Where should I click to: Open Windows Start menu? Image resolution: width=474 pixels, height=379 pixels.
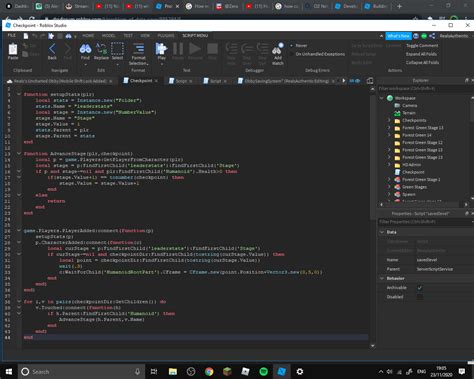pos(9,371)
